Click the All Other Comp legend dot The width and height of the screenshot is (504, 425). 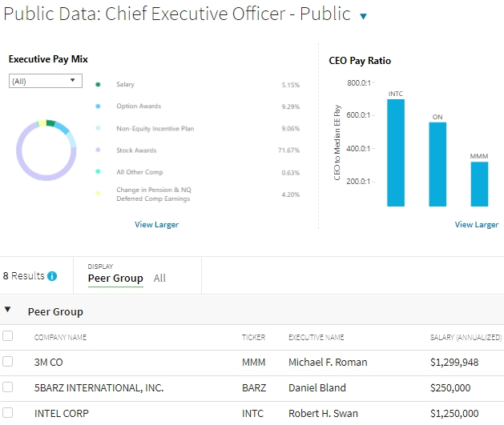click(98, 172)
